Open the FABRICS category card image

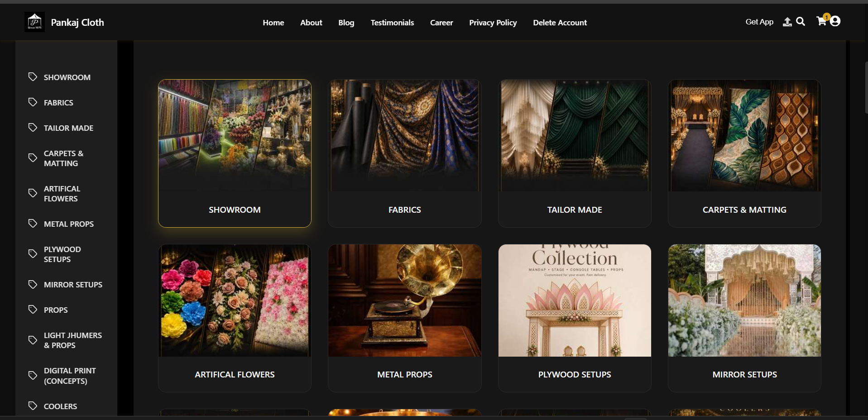point(405,136)
